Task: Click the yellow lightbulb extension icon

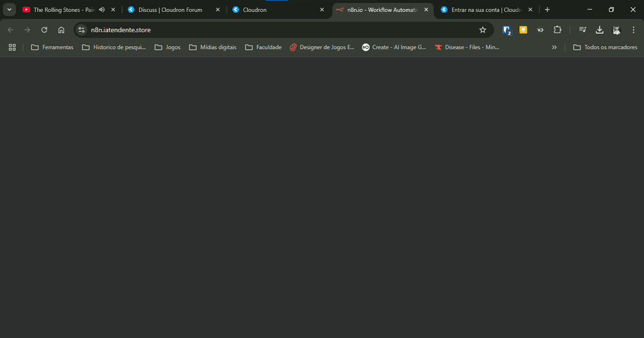Action: pyautogui.click(x=523, y=30)
